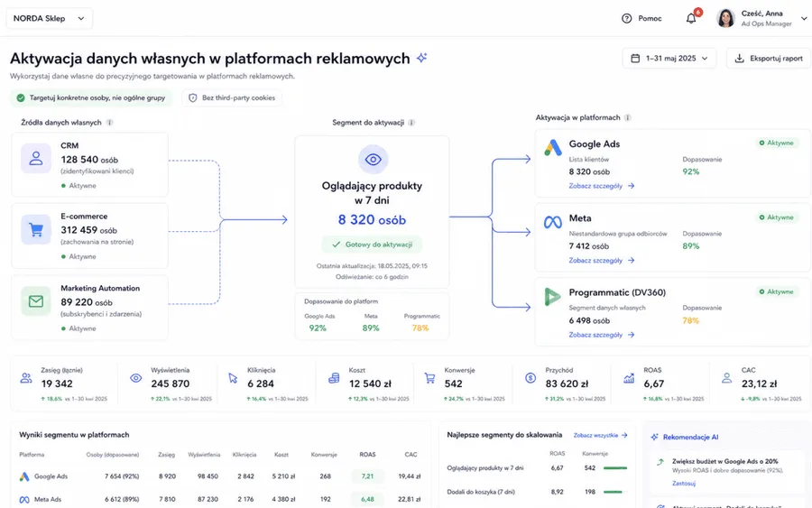Click the 83 620 zł Przychód value
The width and height of the screenshot is (812, 508).
[567, 384]
